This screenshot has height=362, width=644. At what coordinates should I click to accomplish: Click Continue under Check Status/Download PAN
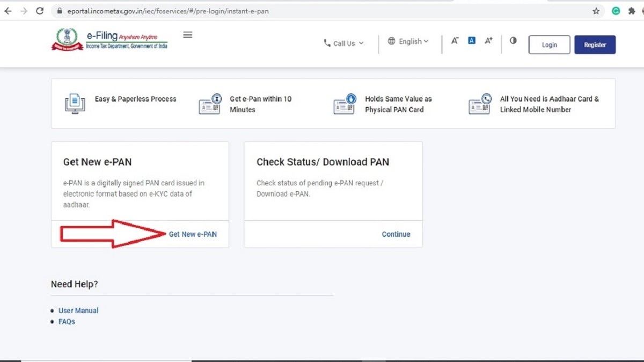[x=396, y=234]
